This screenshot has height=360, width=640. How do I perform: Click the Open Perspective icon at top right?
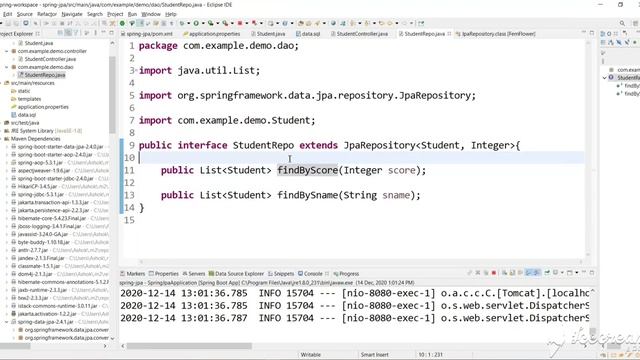click(635, 23)
